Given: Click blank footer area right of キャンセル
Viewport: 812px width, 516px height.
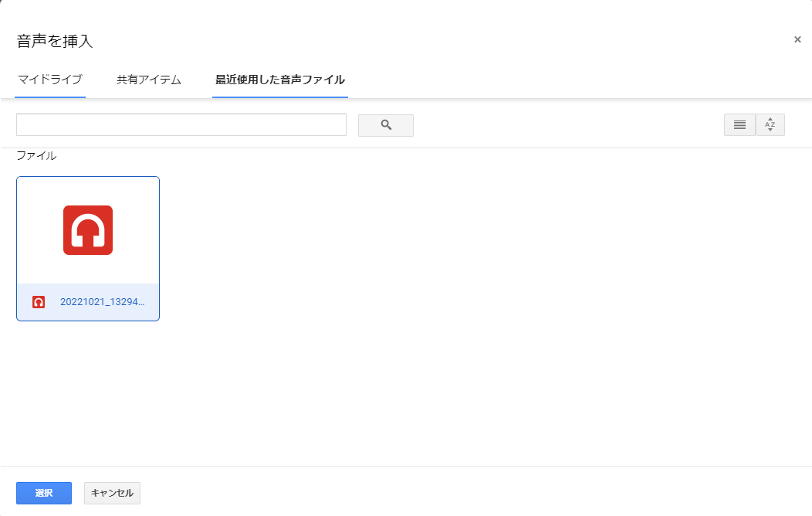Looking at the screenshot, I should [x=463, y=493].
